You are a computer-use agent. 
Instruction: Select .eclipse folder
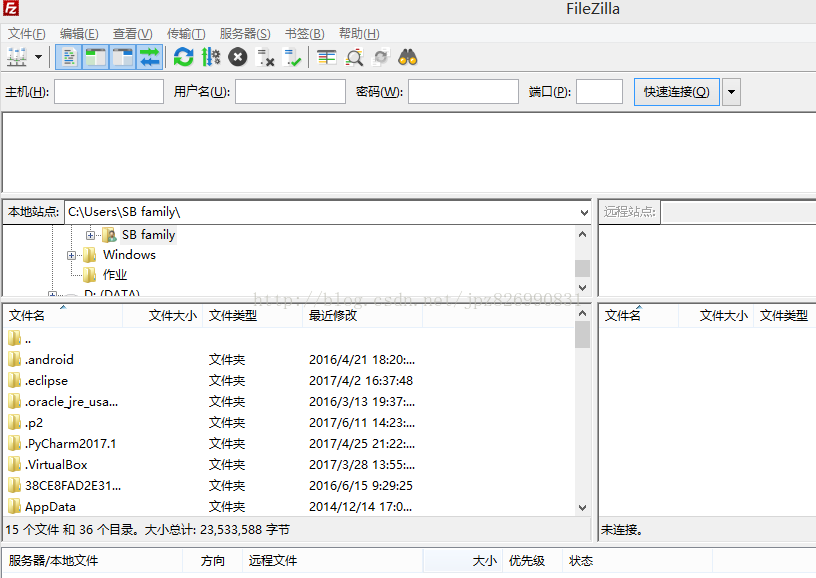pyautogui.click(x=289, y=381)
